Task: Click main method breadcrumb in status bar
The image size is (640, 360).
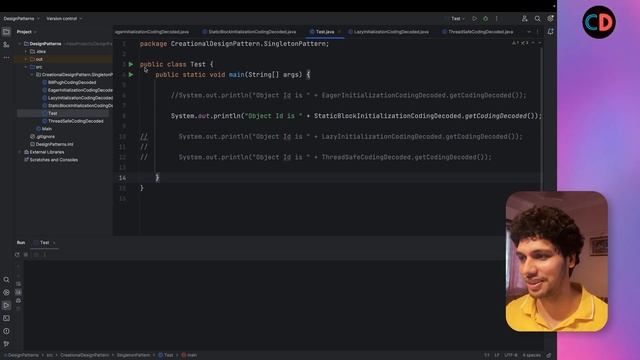Action: [189, 356]
